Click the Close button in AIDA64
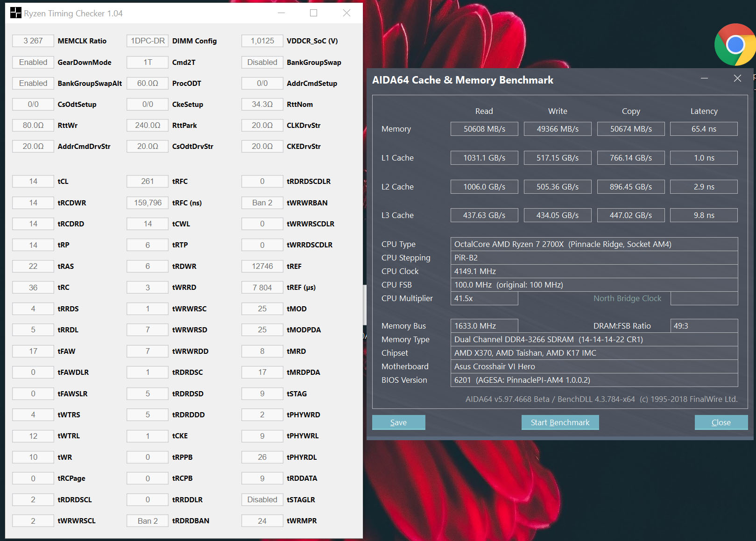The image size is (756, 541). coord(721,422)
